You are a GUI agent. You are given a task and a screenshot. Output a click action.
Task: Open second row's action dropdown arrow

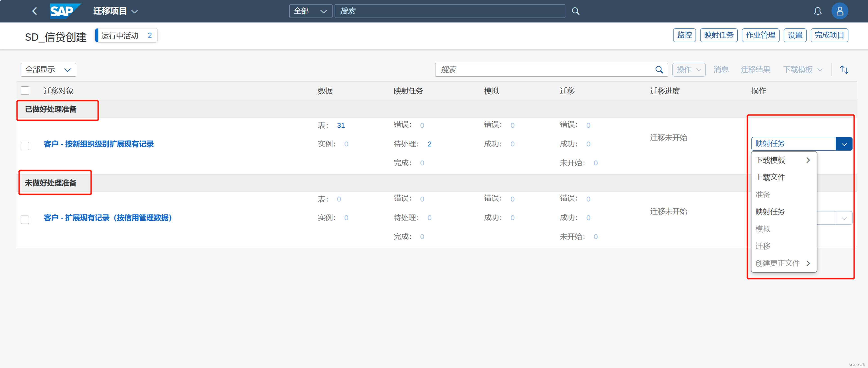point(844,218)
